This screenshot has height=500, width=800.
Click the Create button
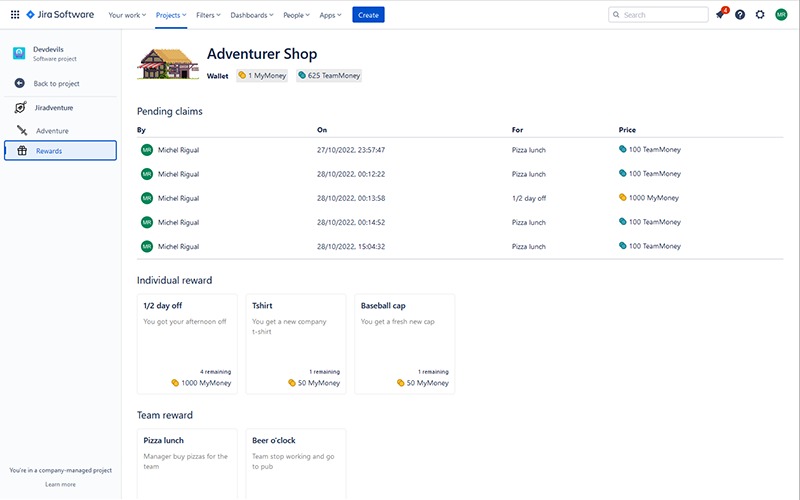(x=368, y=15)
